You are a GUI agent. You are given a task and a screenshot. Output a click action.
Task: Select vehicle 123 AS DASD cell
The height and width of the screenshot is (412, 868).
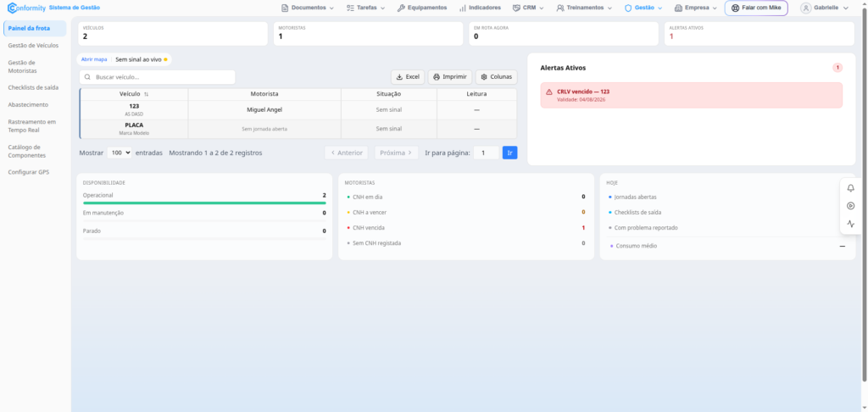pos(134,109)
